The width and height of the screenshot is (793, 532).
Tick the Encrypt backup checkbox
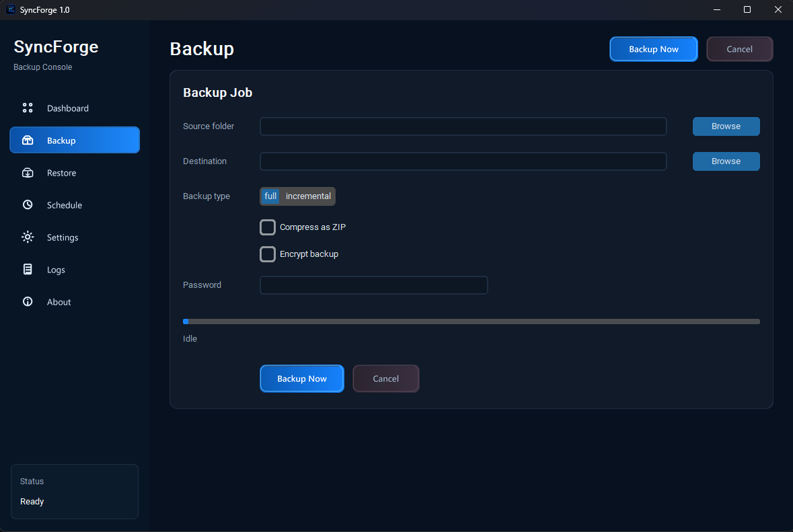coord(268,254)
